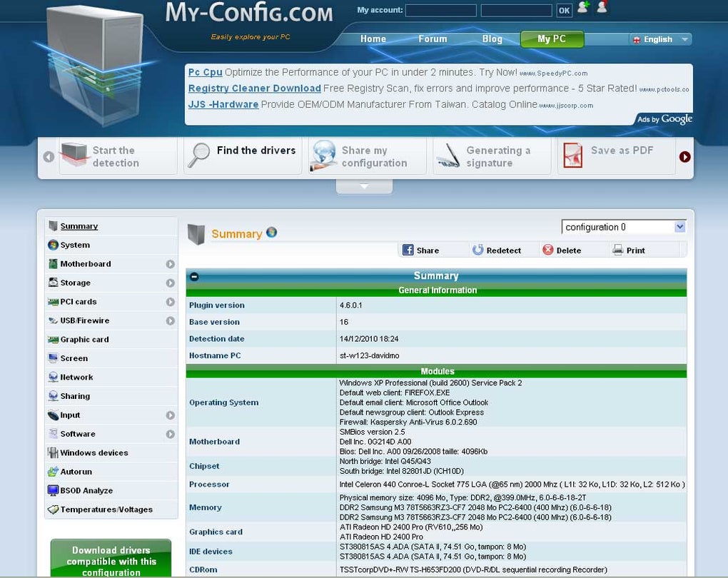The image size is (728, 578).
Task: Expand the Software submenu arrow
Action: [x=171, y=434]
